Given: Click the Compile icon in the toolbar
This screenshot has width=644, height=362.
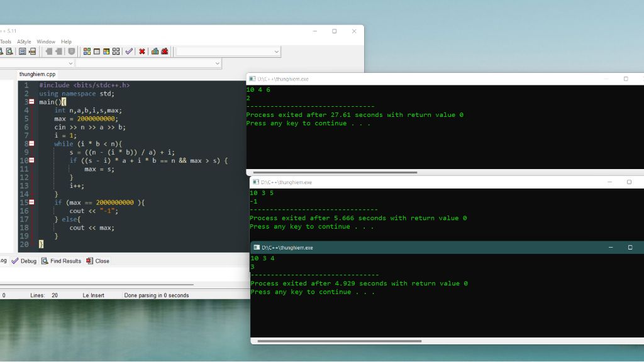Looking at the screenshot, I should (87, 52).
